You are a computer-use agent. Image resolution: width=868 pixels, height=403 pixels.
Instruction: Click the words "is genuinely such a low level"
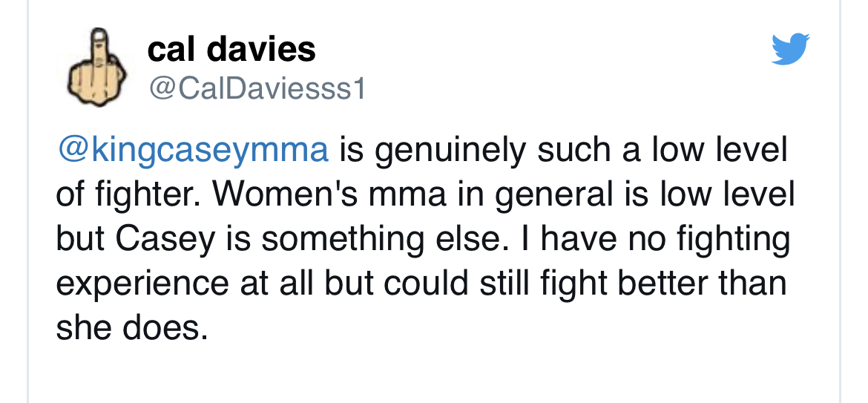562,150
